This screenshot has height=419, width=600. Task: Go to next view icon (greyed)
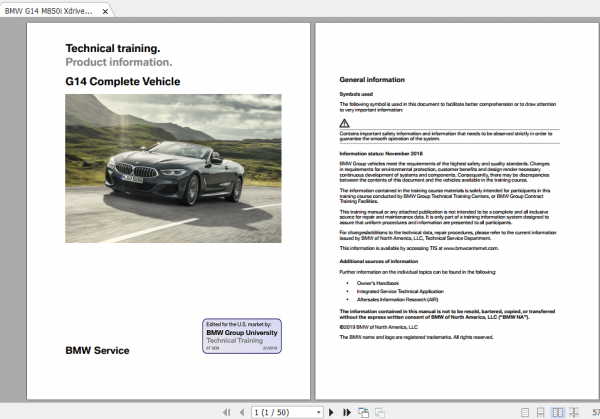380,412
